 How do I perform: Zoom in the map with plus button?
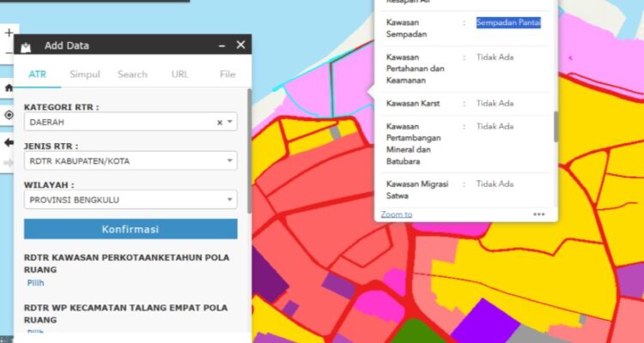point(9,33)
